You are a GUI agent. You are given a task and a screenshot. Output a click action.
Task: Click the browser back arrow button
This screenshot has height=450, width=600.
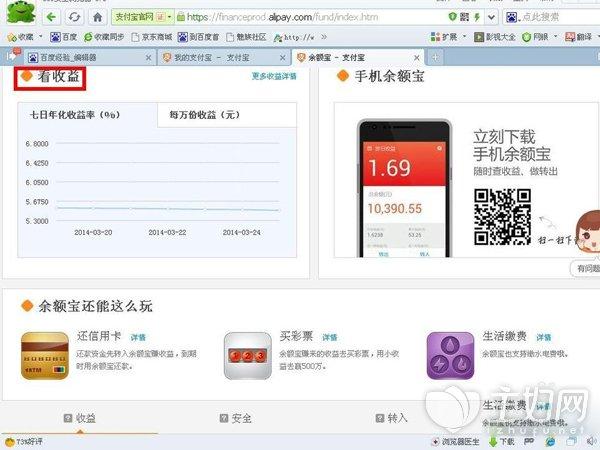[x=51, y=17]
